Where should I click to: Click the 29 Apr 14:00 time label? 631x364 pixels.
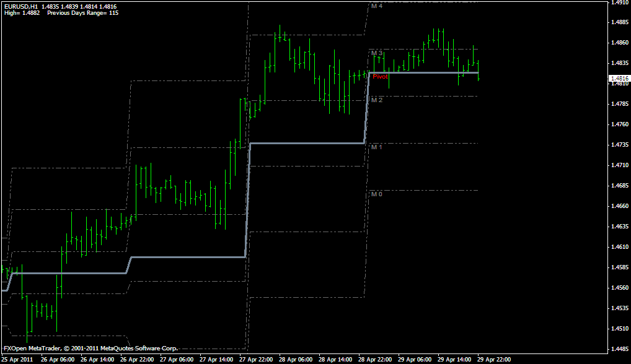tap(454, 360)
